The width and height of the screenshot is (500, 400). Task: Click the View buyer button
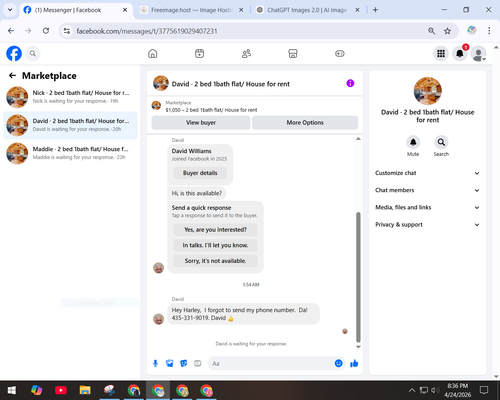click(201, 123)
